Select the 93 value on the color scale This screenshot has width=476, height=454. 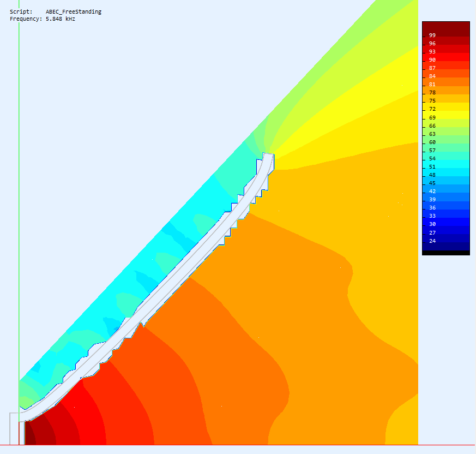(x=432, y=52)
